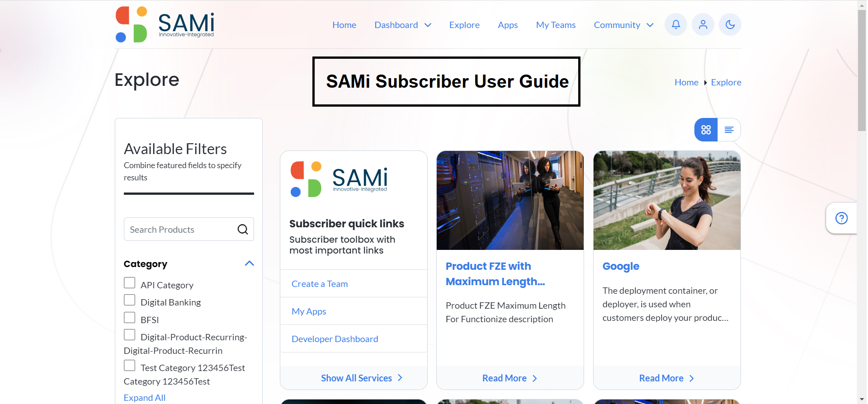Click the Google card smartwatch thumbnail
Image resolution: width=868 pixels, height=404 pixels.
(667, 200)
